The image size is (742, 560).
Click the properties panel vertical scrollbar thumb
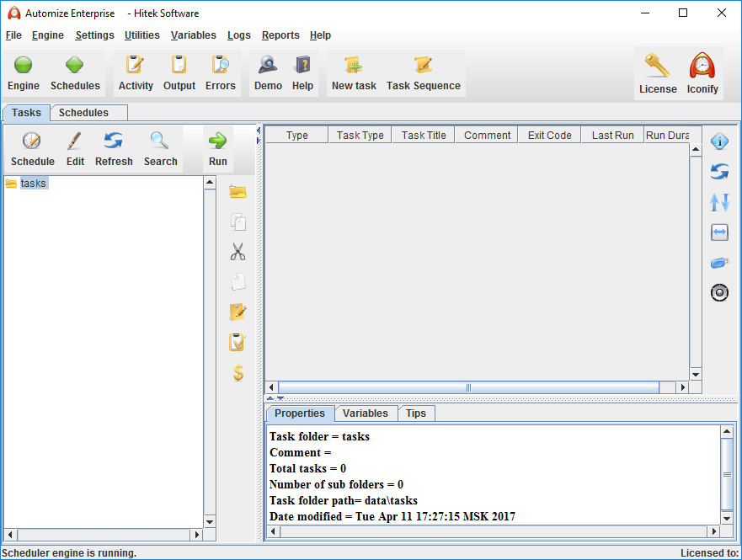pyautogui.click(x=727, y=474)
